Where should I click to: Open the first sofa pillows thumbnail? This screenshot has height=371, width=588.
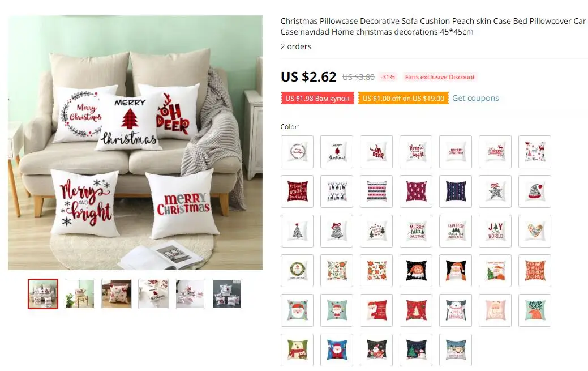43,294
